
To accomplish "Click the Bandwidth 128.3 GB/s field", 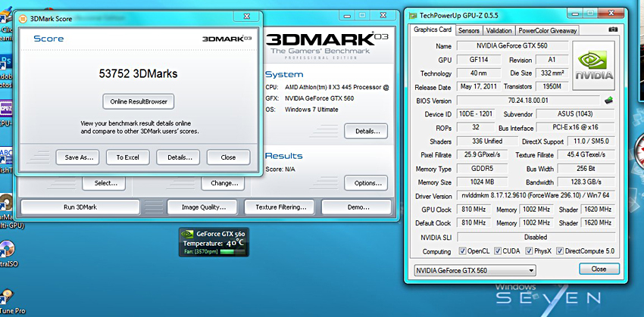I will click(x=586, y=182).
